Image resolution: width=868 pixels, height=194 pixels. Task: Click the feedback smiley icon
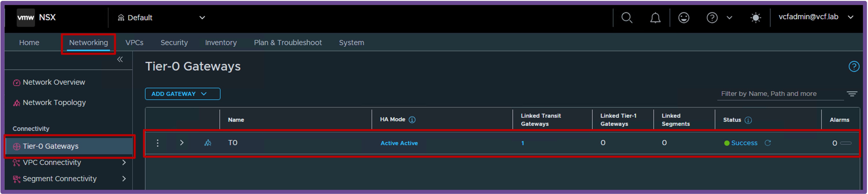pyautogui.click(x=684, y=18)
